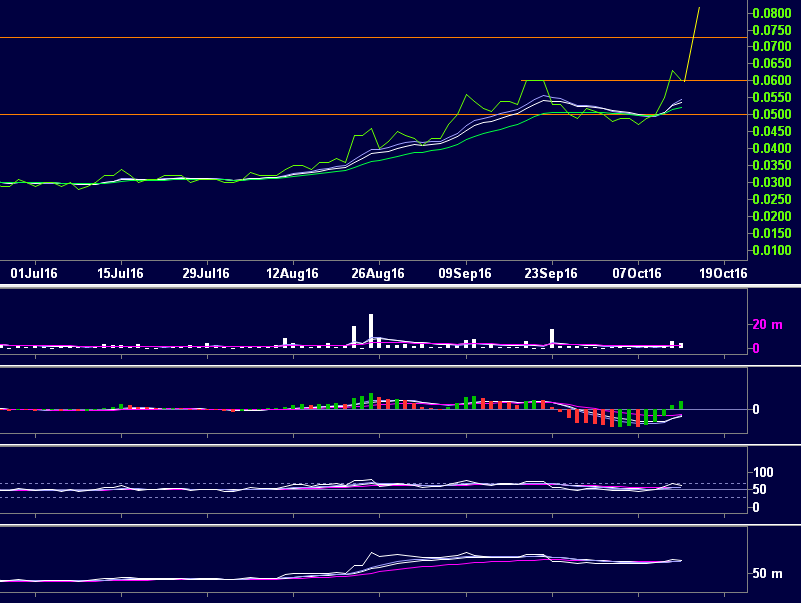This screenshot has width=801, height=603.
Task: Select the 19Oct16 date label
Action: point(723,273)
